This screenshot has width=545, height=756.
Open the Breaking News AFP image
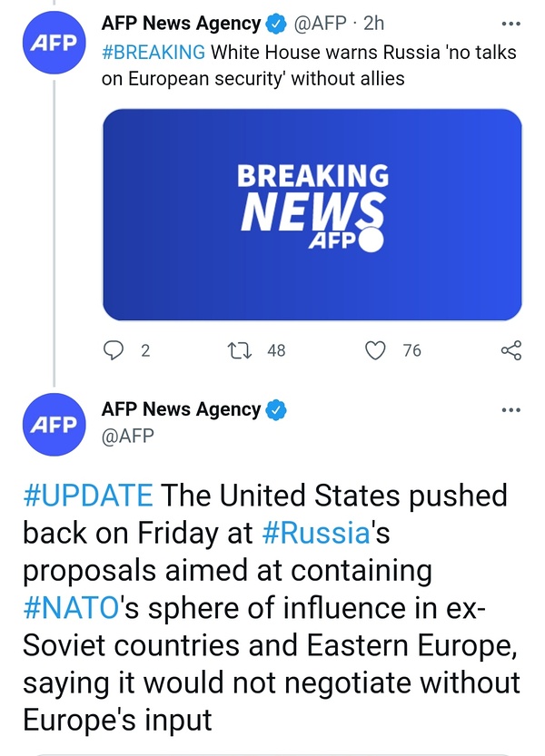[x=312, y=214]
